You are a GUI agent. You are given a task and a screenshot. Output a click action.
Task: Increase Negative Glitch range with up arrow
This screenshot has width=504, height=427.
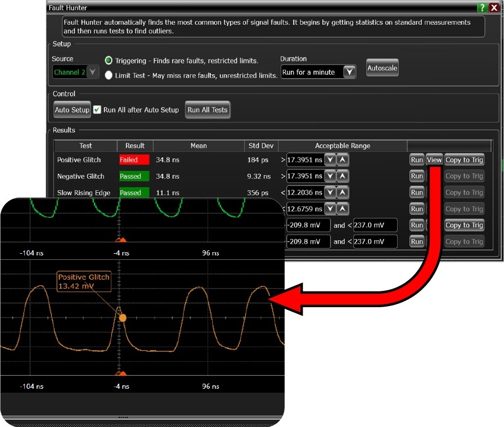click(343, 176)
